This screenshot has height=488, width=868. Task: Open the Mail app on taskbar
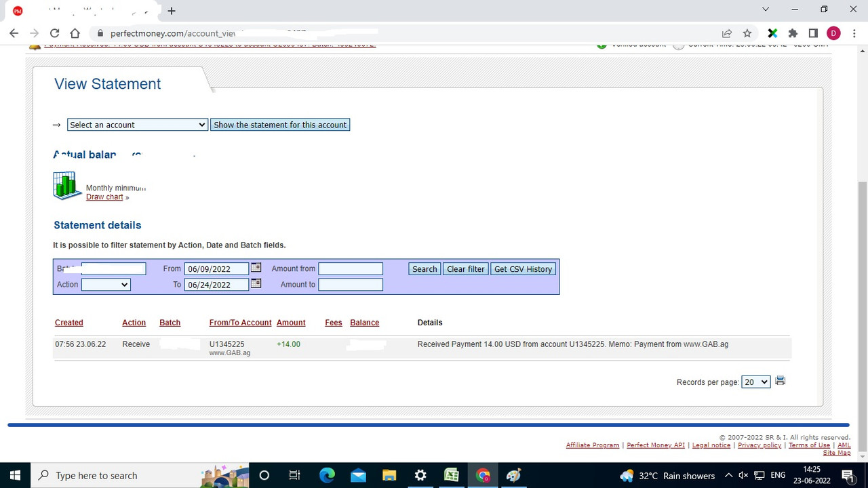pos(358,475)
